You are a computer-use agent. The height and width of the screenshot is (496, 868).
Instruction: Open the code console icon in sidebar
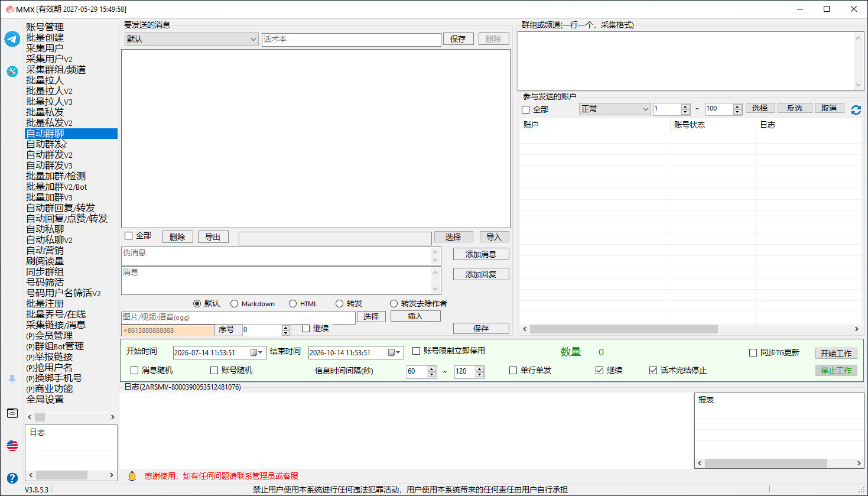[x=12, y=413]
